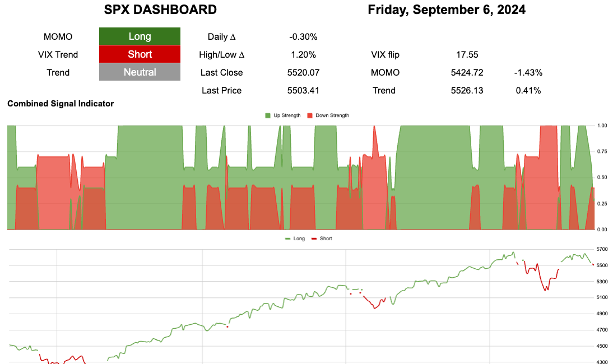Click the Last Close label
The image size is (613, 364).
click(222, 73)
